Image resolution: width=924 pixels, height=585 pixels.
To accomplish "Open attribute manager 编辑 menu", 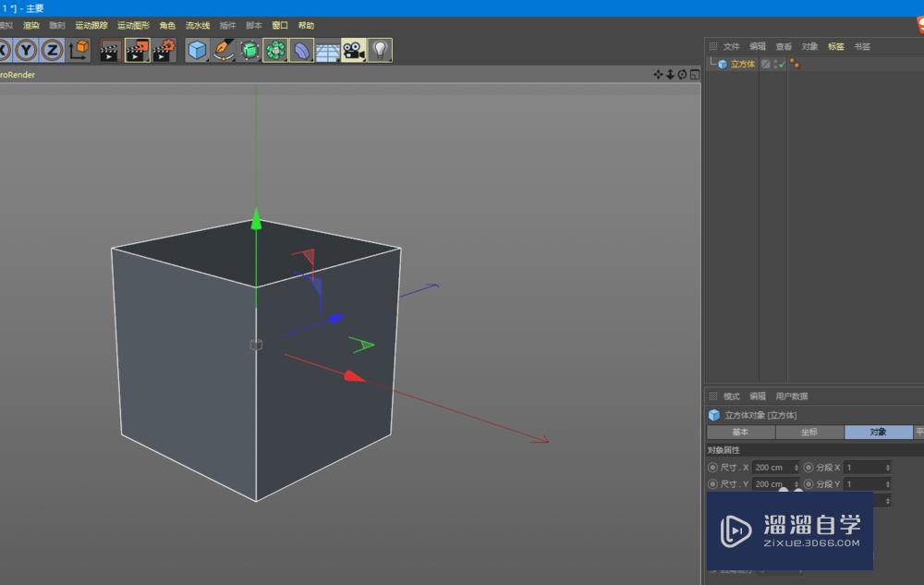I will pos(758,396).
